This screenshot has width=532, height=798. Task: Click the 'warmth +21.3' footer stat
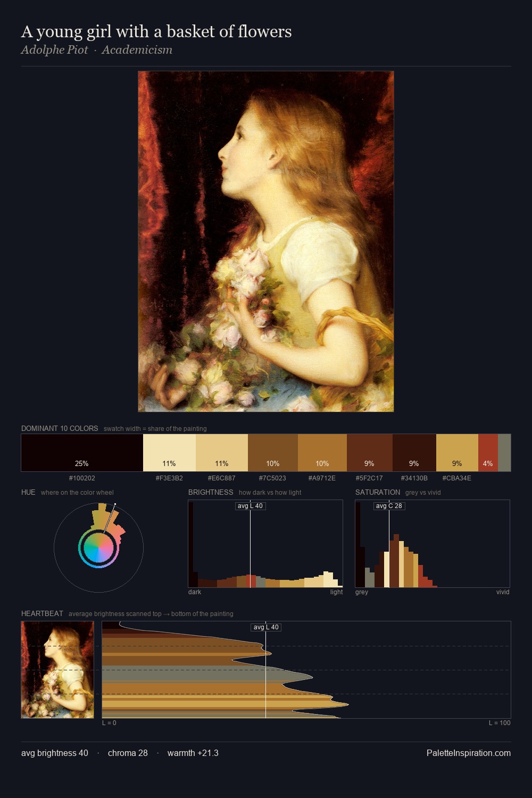click(193, 753)
